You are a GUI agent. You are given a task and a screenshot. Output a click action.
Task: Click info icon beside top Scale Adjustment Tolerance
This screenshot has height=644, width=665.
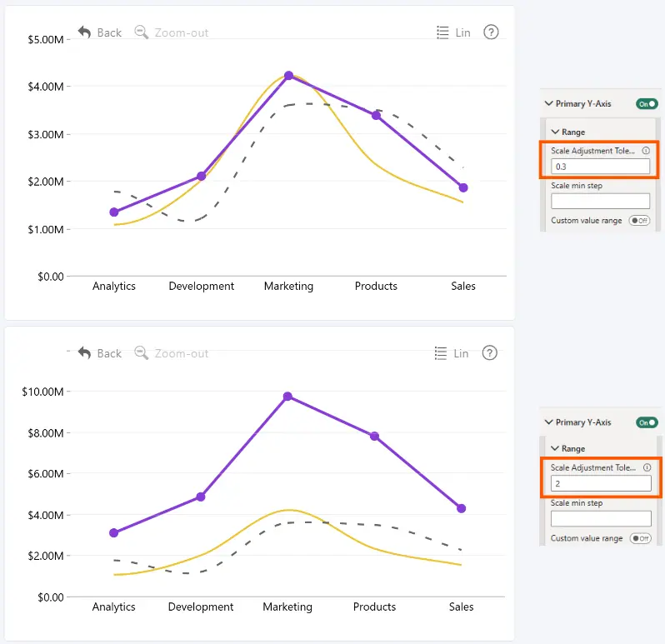pos(646,151)
